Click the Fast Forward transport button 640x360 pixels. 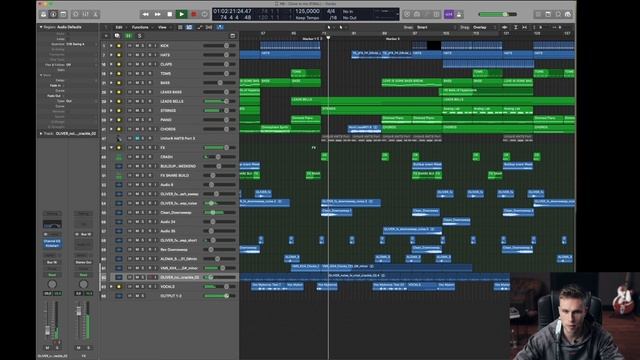pos(158,14)
